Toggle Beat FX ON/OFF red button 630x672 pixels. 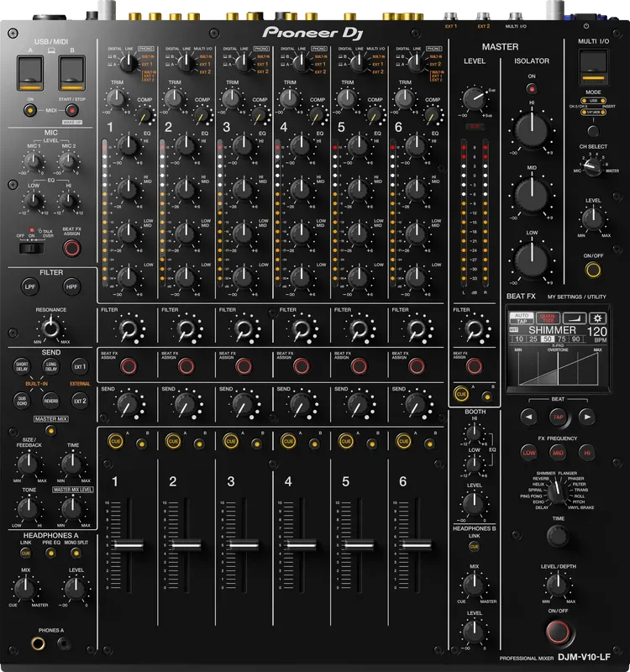[x=558, y=631]
